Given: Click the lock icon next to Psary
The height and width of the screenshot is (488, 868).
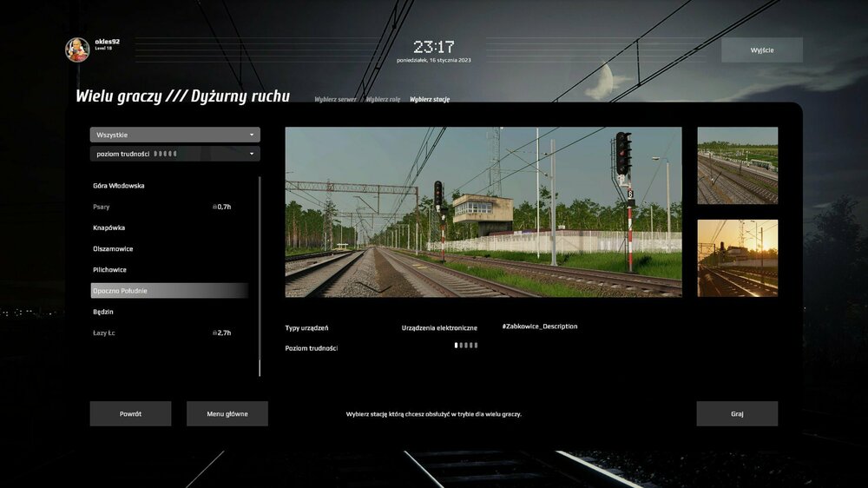Looking at the screenshot, I should [214, 207].
